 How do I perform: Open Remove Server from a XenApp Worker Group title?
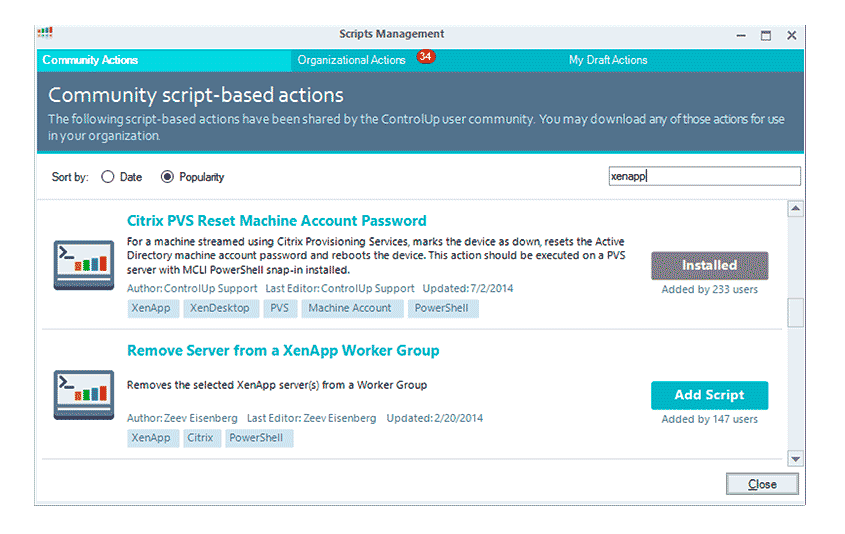283,351
